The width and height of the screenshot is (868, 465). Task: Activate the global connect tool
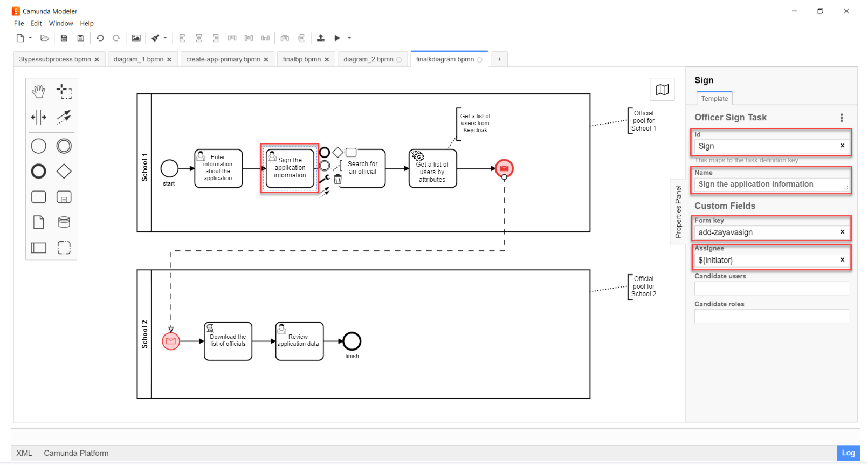pyautogui.click(x=64, y=117)
